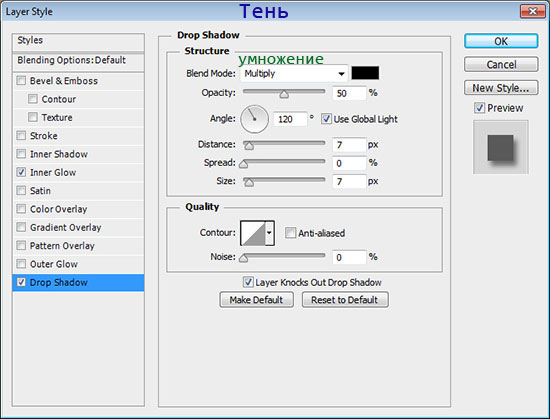Close the Layer Style dialog
This screenshot has width=550, height=419.
(x=532, y=11)
